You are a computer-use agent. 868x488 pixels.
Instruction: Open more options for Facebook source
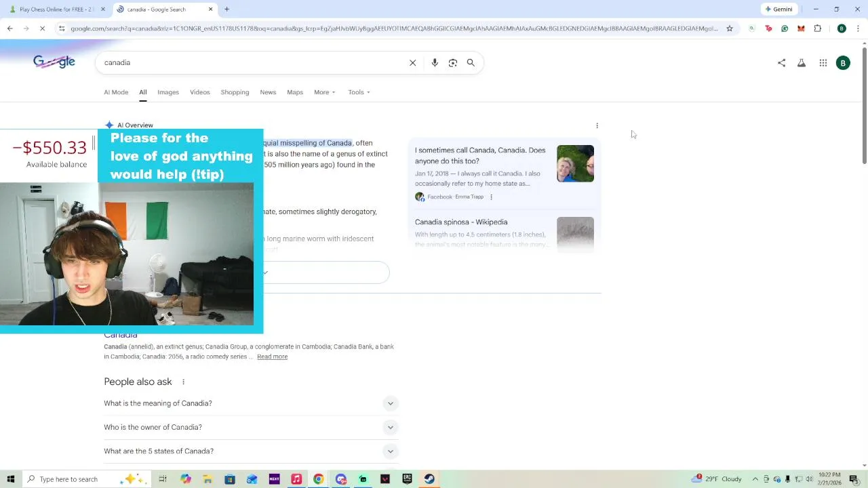point(491,197)
